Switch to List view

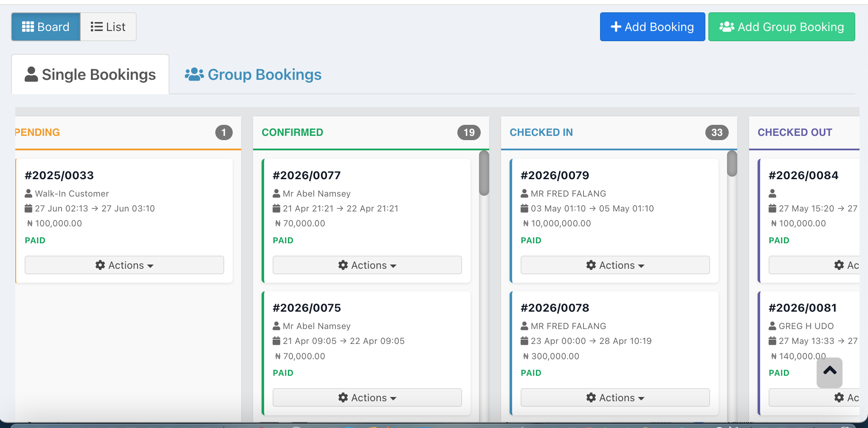[108, 27]
